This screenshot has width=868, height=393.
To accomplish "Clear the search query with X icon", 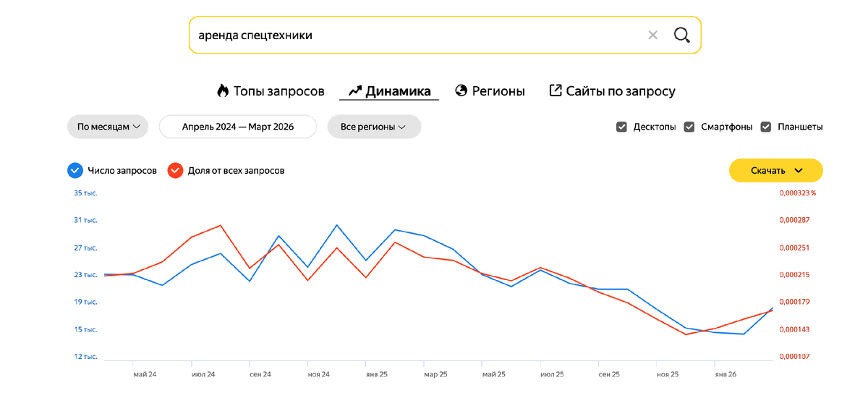I will pyautogui.click(x=652, y=35).
